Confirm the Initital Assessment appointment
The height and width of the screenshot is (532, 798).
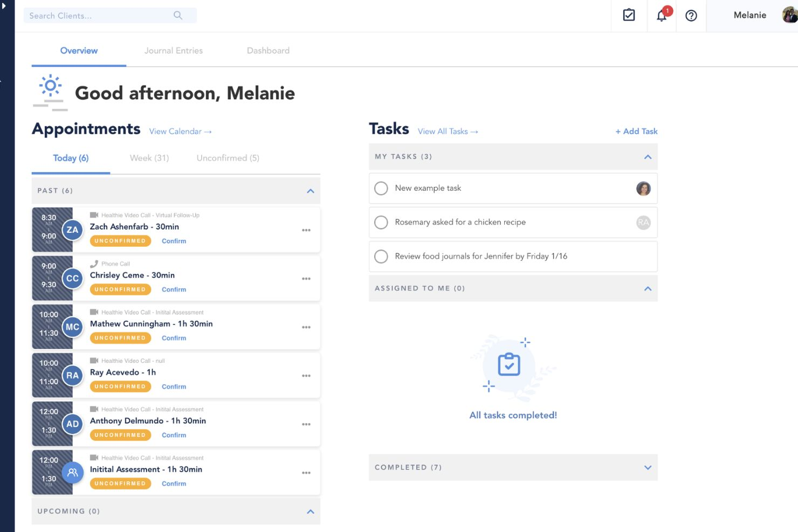pyautogui.click(x=174, y=483)
